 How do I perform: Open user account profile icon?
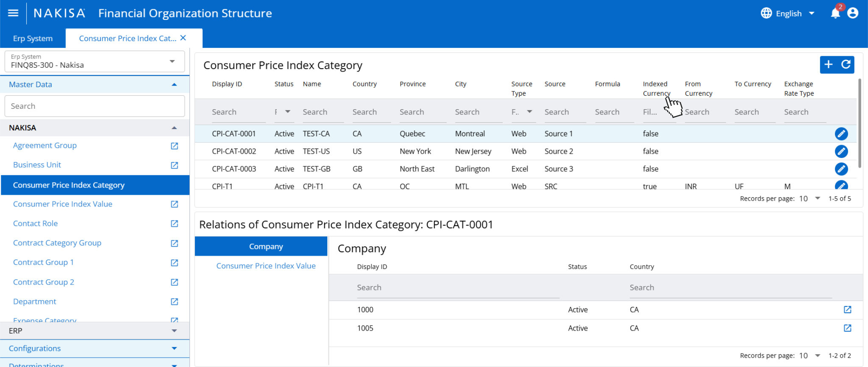[x=853, y=13]
